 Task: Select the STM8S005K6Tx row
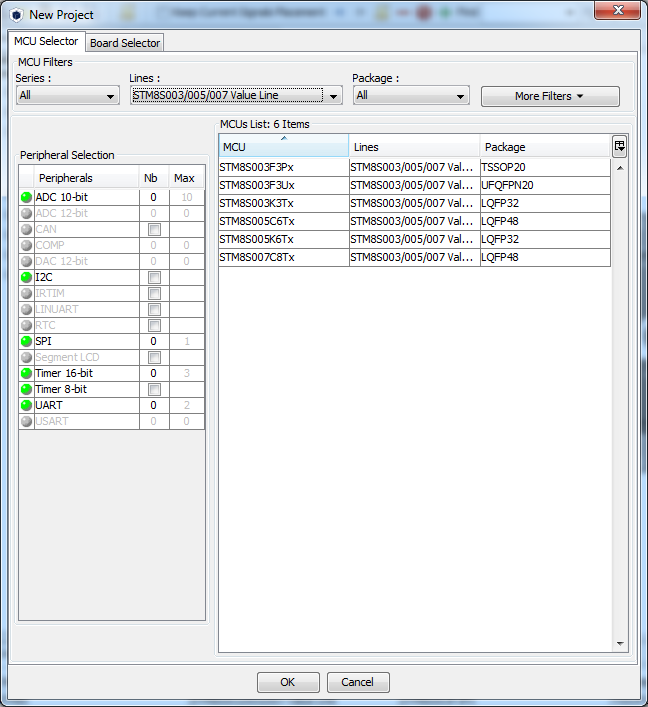[x=414, y=239]
